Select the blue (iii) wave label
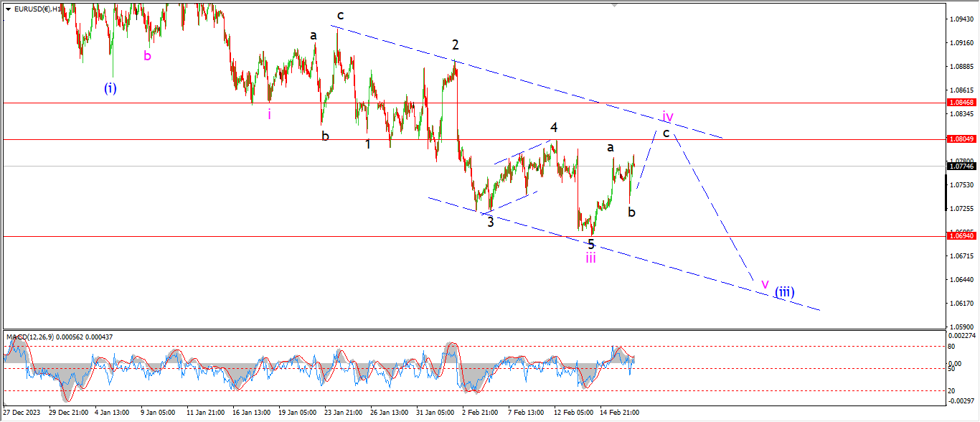 coord(784,292)
